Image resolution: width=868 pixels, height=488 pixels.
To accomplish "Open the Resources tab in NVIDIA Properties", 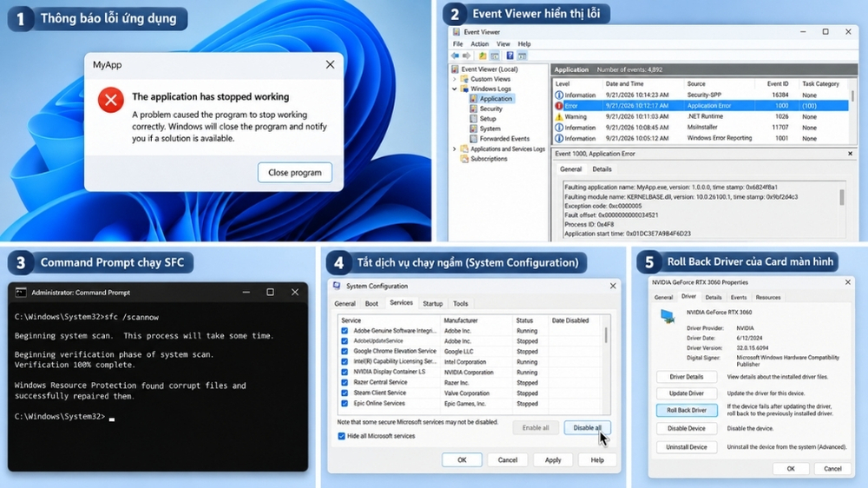I will pos(768,298).
